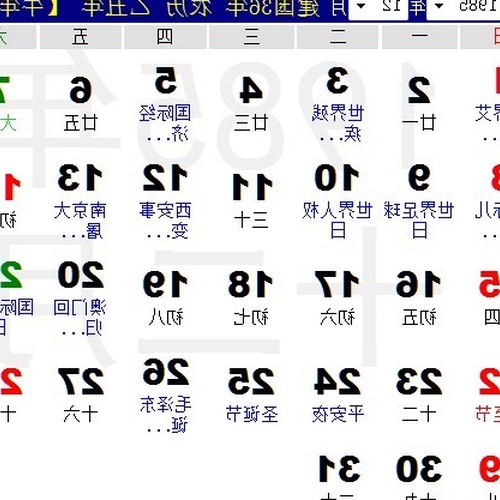Select date 24 on the calendar
The width and height of the screenshot is (500, 500).
pyautogui.click(x=337, y=382)
